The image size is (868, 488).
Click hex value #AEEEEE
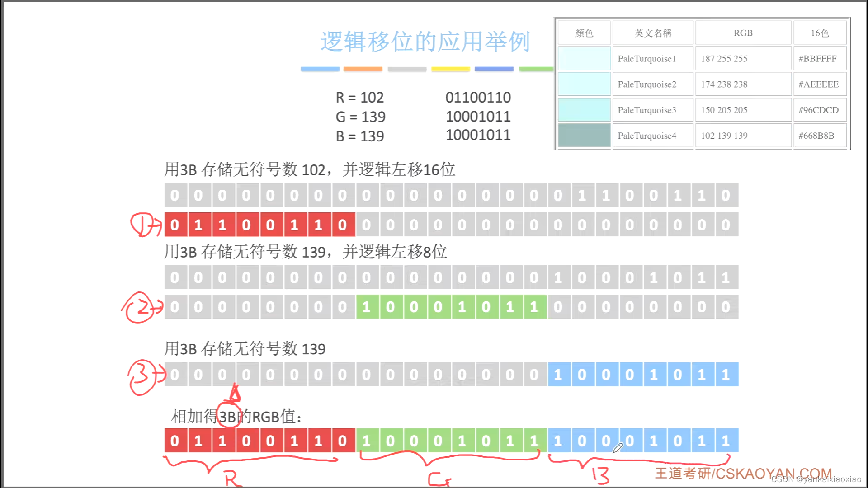point(818,84)
